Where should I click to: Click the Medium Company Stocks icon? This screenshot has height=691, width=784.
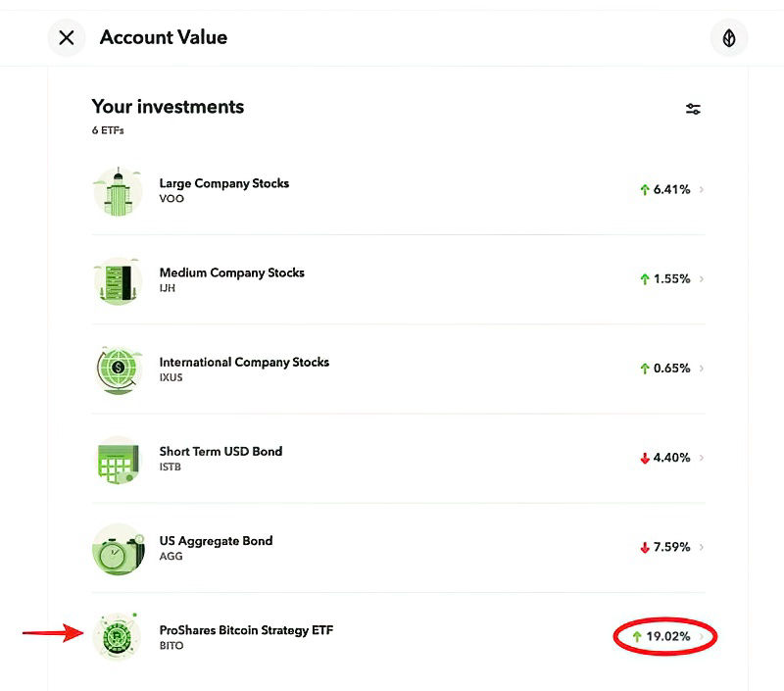click(x=118, y=280)
